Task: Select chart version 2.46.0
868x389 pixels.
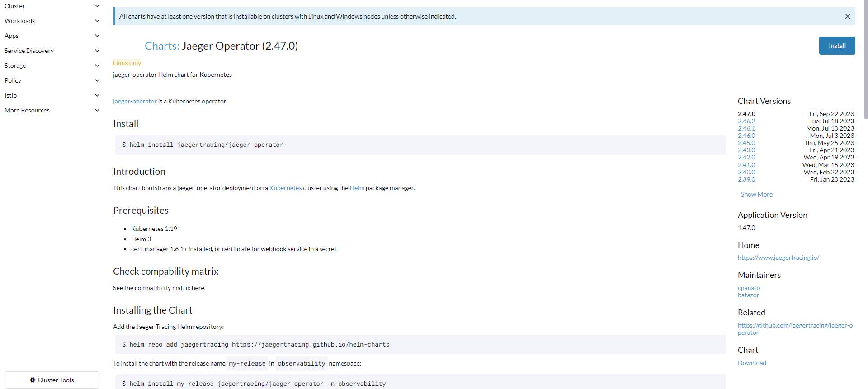Action: (x=746, y=136)
